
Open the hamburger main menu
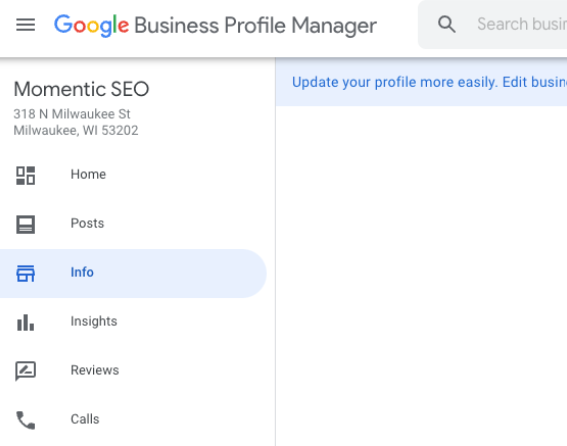click(25, 25)
